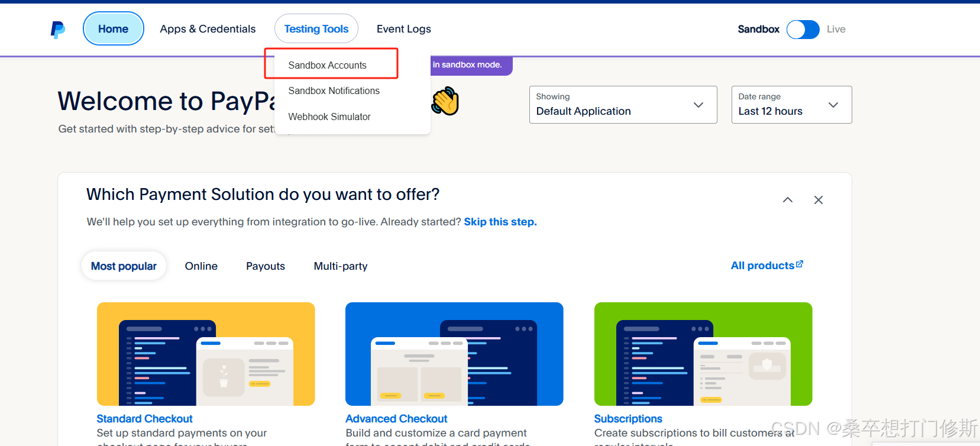The image size is (980, 446).
Task: Click the Advanced Checkout illustration
Action: point(454,354)
